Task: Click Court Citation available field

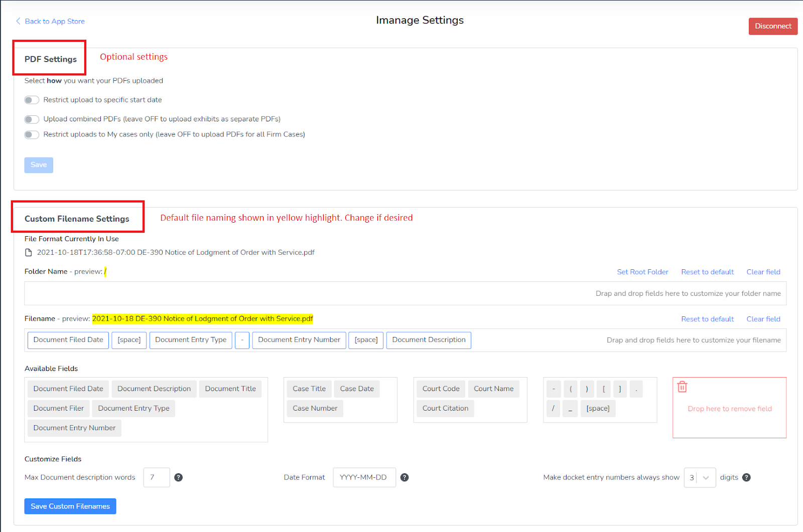Action: pos(445,408)
